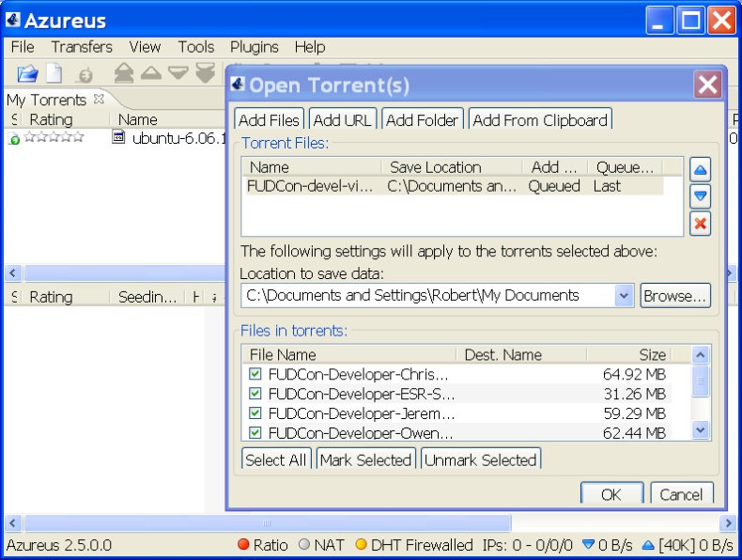Click the move up queue toolbar icon
This screenshot has width=742, height=560.
click(151, 72)
